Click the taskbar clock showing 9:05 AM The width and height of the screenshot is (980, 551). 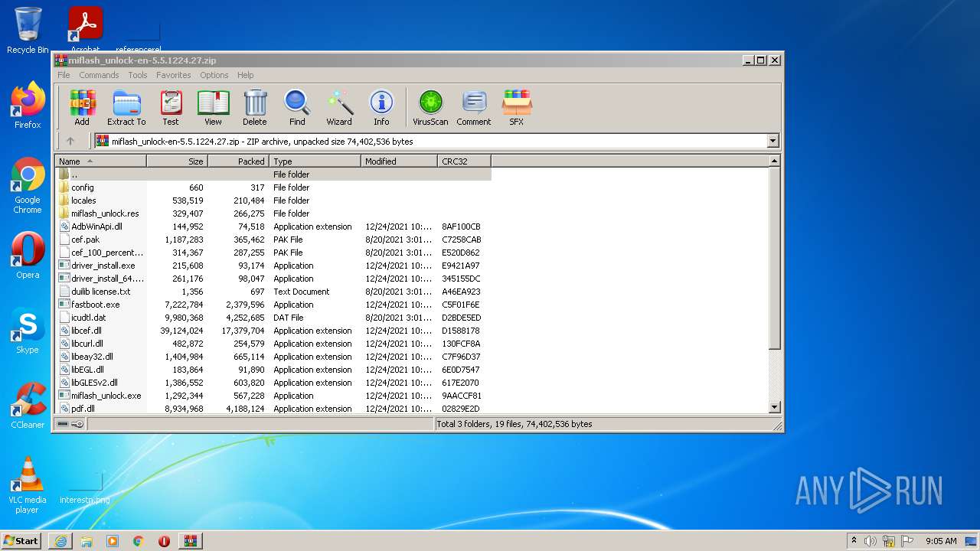point(941,541)
